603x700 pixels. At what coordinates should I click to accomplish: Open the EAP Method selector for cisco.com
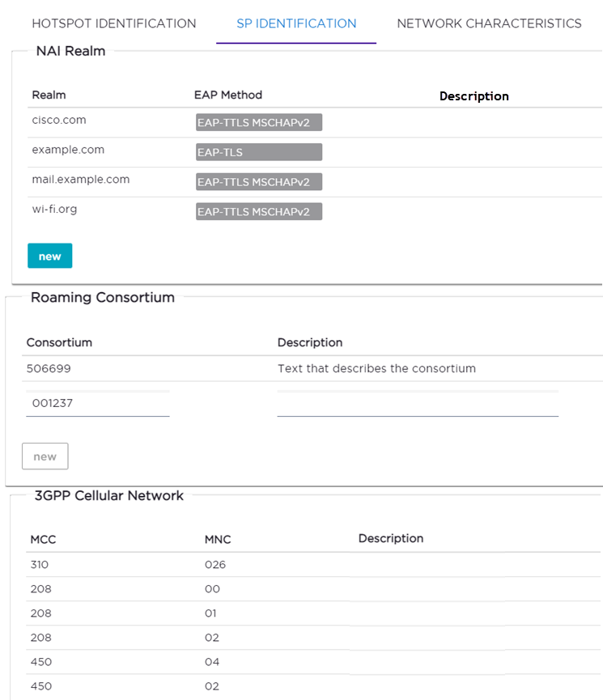(x=257, y=122)
